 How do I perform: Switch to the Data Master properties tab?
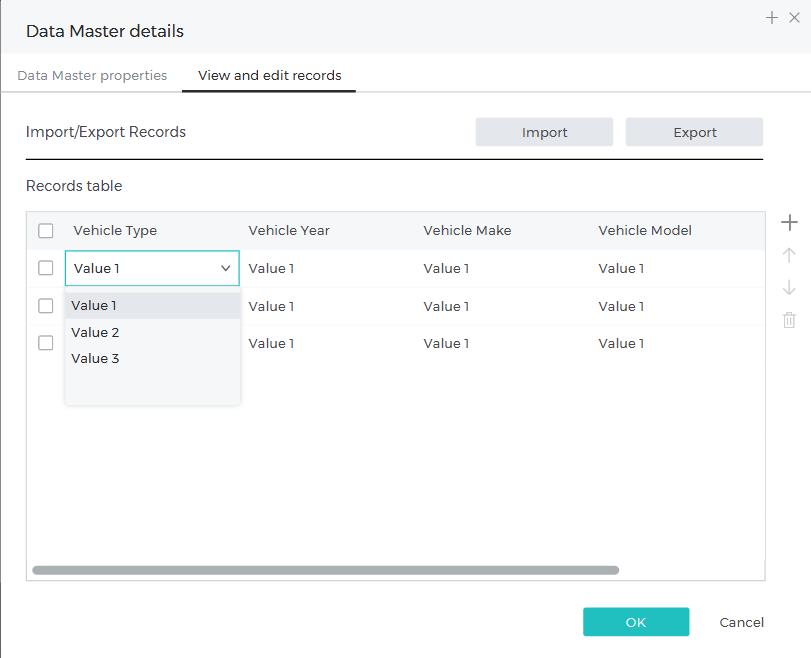(92, 76)
